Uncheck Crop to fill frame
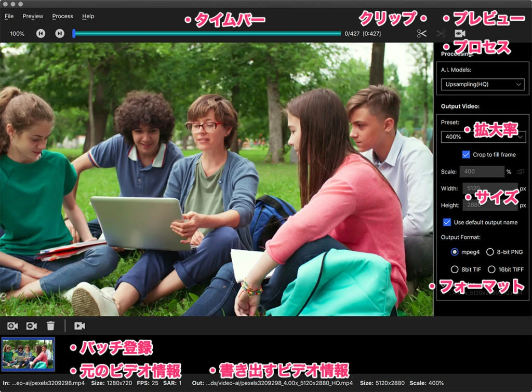The height and width of the screenshot is (392, 532). (466, 154)
